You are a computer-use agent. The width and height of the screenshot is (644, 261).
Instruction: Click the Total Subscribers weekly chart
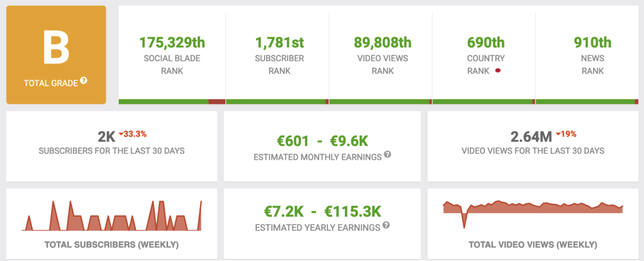pyautogui.click(x=111, y=216)
